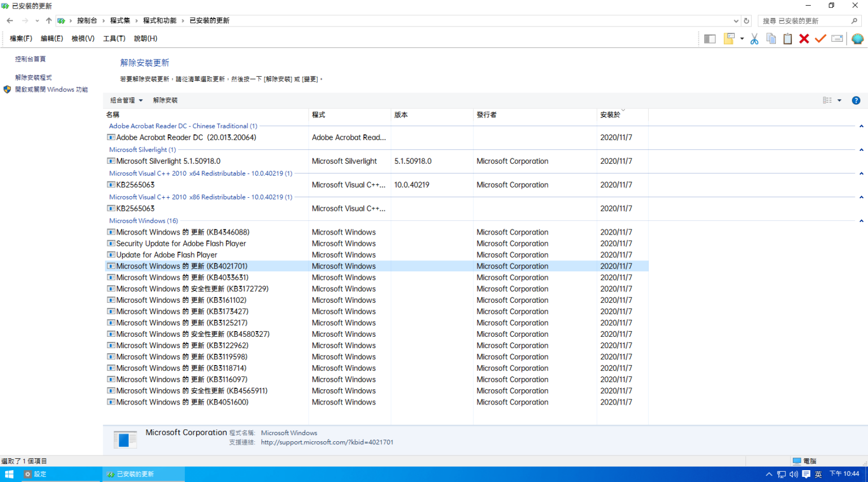Open folder options toolbar icon
Screen dimensions: 868x482
click(x=729, y=38)
